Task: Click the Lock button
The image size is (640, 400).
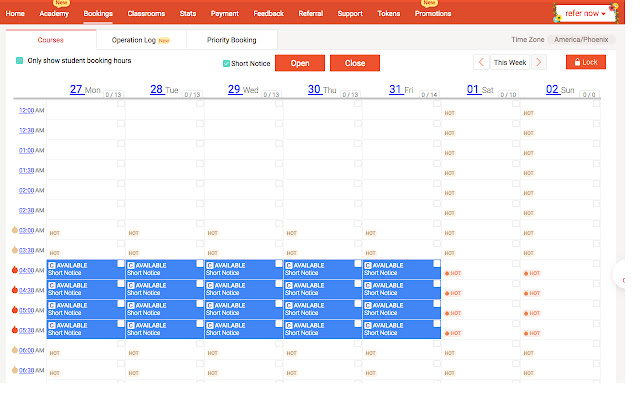Action: coord(586,62)
